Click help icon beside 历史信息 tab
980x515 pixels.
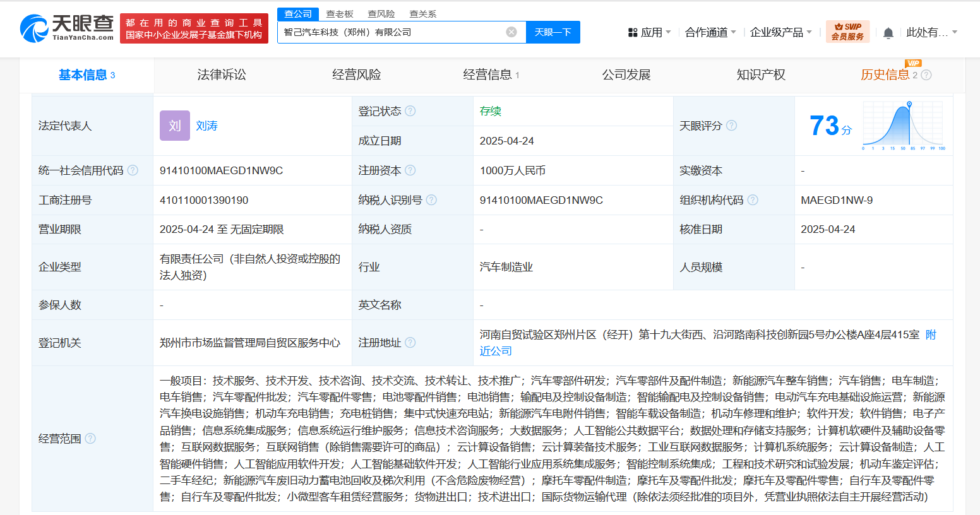point(926,75)
